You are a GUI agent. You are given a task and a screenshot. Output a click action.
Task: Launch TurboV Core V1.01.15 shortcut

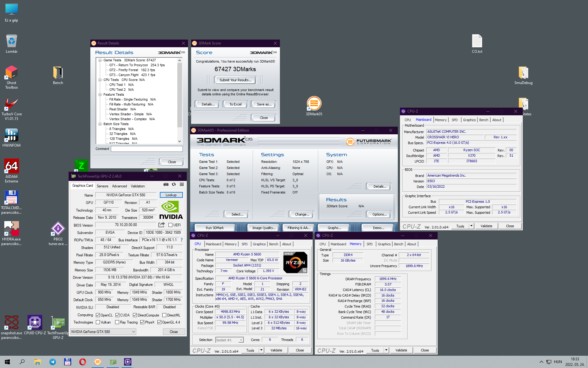12,109
